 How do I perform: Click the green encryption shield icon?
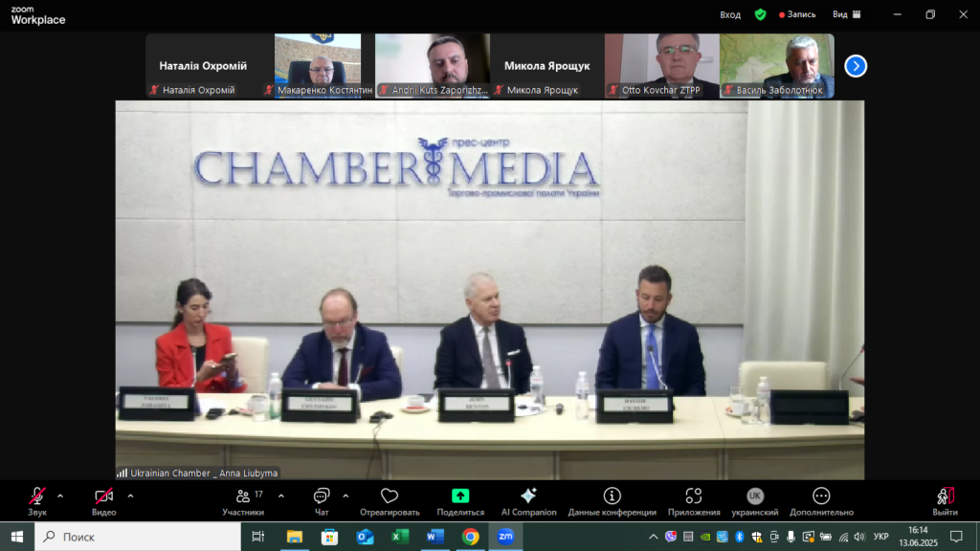click(760, 14)
